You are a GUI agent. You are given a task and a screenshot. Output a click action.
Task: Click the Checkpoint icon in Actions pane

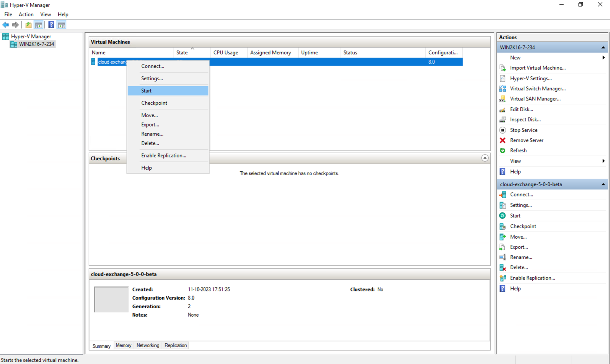coord(503,226)
